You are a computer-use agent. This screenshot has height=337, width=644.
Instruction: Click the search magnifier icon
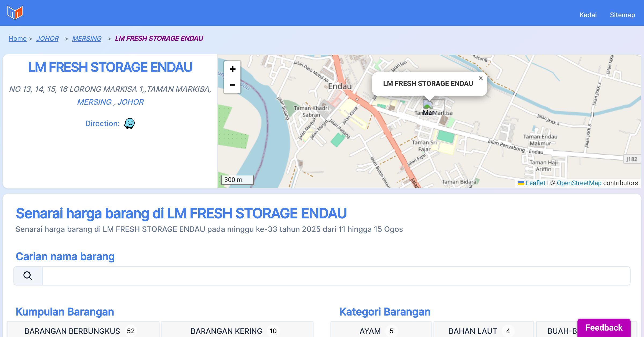pyautogui.click(x=28, y=276)
